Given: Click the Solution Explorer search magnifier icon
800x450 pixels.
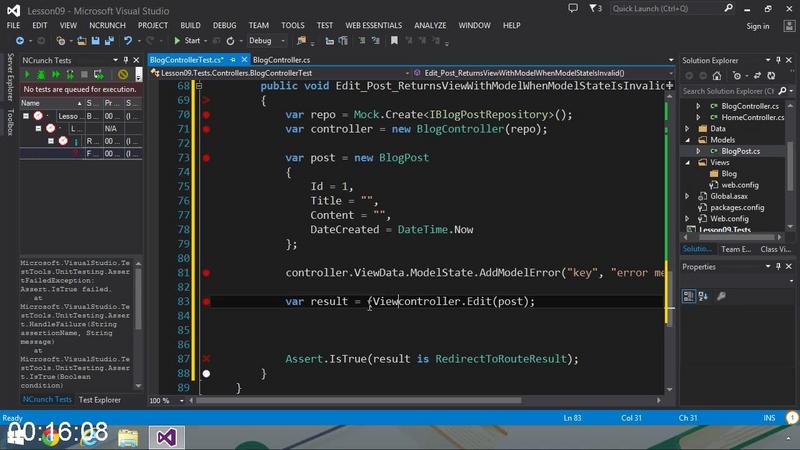Looking at the screenshot, I should coord(783,91).
